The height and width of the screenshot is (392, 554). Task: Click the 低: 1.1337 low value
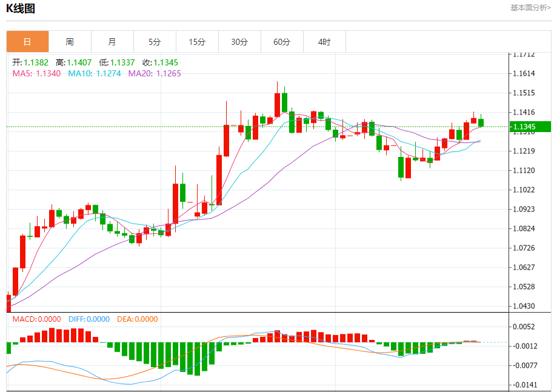[117, 62]
